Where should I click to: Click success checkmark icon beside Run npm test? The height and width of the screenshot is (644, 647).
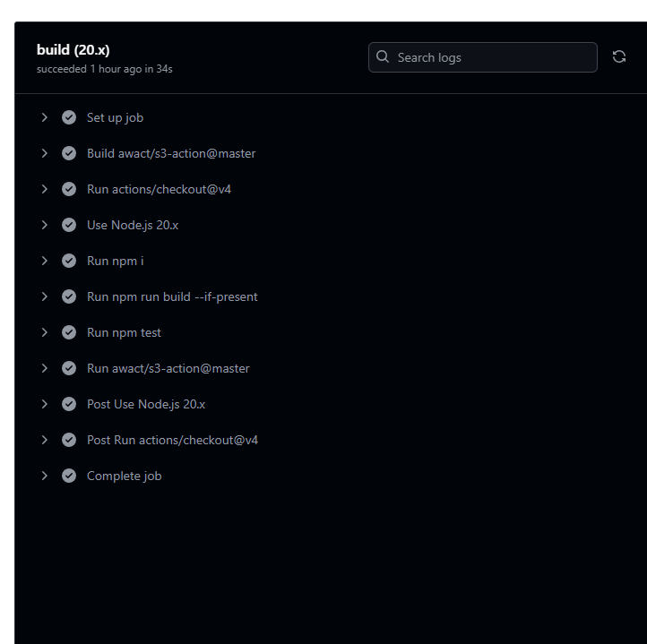tap(69, 332)
